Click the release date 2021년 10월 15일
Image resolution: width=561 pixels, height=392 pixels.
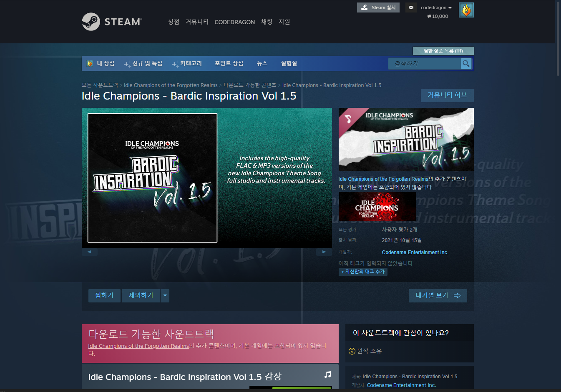tap(402, 240)
